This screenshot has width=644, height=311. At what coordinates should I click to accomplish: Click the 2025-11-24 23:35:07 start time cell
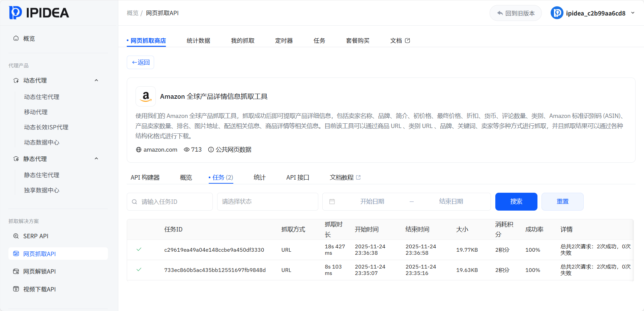click(370, 270)
